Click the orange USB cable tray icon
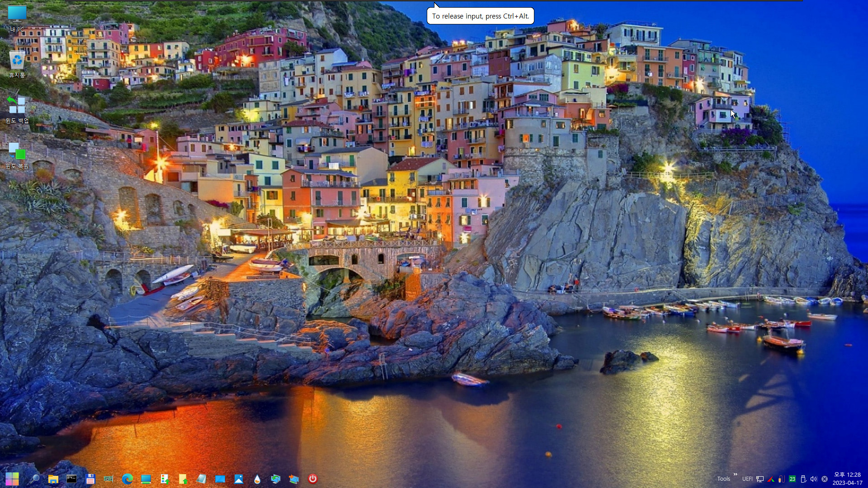868x488 pixels. 782,479
